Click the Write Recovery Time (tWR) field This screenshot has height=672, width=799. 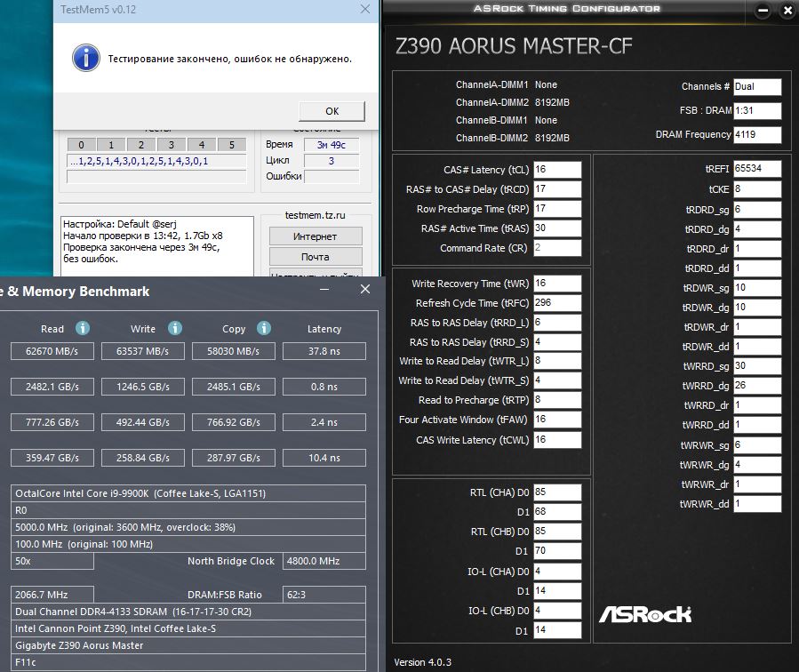pos(557,284)
